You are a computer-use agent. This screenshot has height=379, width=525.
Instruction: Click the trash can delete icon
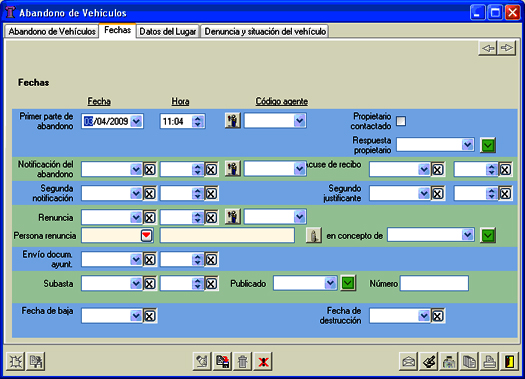coord(242,361)
